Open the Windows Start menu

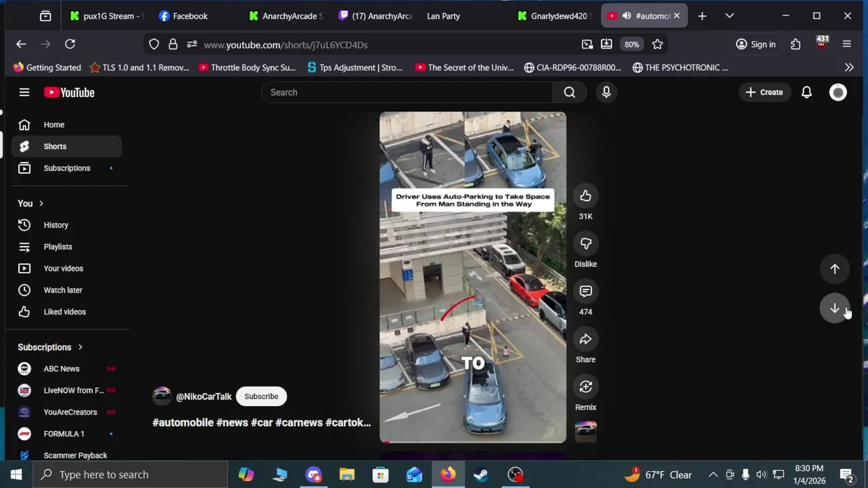(x=16, y=474)
